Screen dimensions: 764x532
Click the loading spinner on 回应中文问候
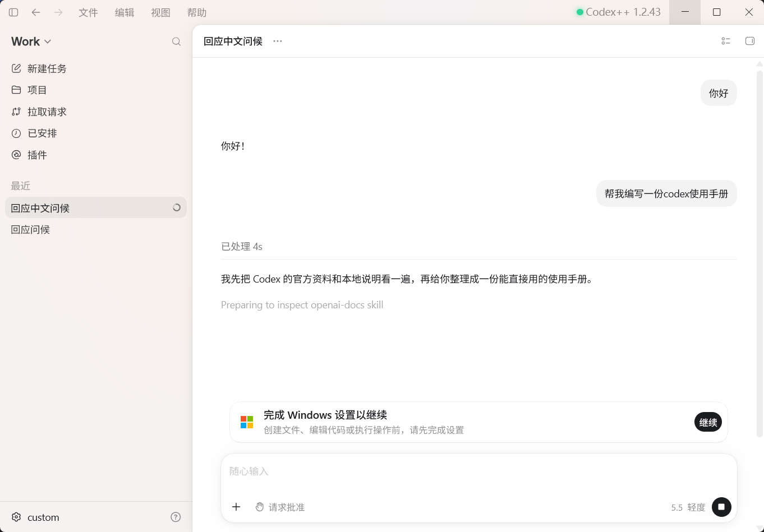[x=177, y=207]
